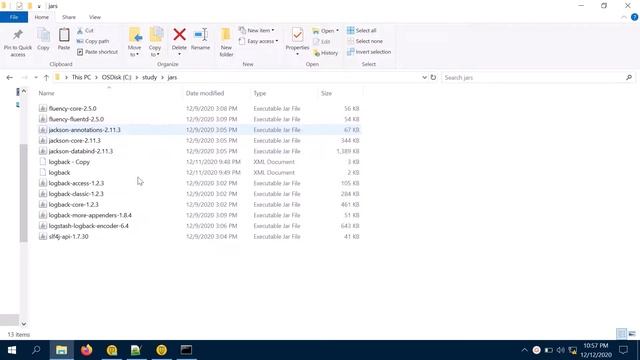This screenshot has width=640, height=360.
Task: Create a New folder
Action: [x=226, y=42]
